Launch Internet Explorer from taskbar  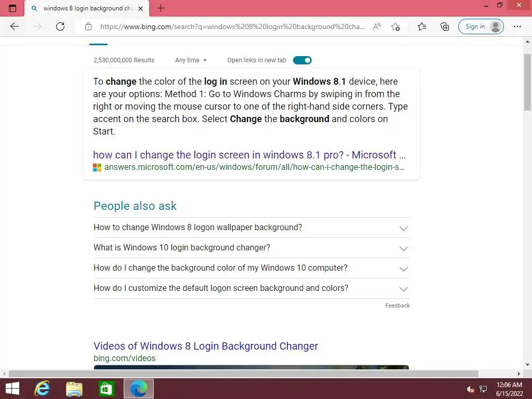pos(42,389)
